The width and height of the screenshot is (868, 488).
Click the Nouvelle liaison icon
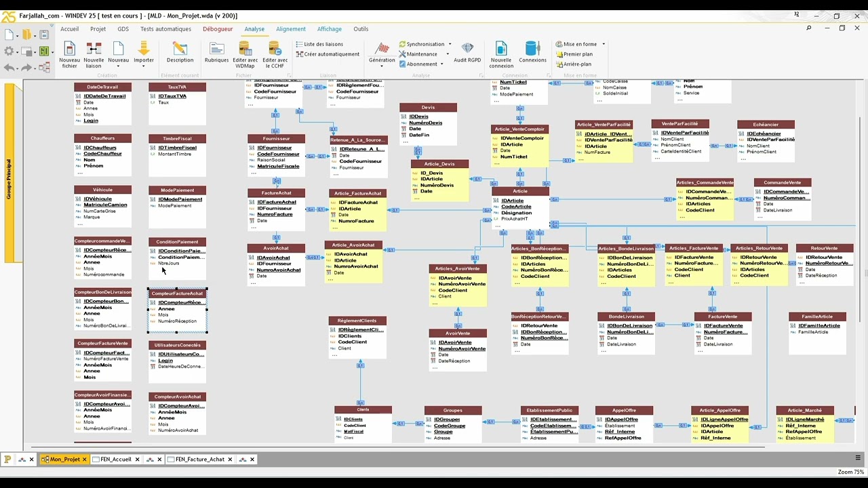pyautogui.click(x=94, y=49)
